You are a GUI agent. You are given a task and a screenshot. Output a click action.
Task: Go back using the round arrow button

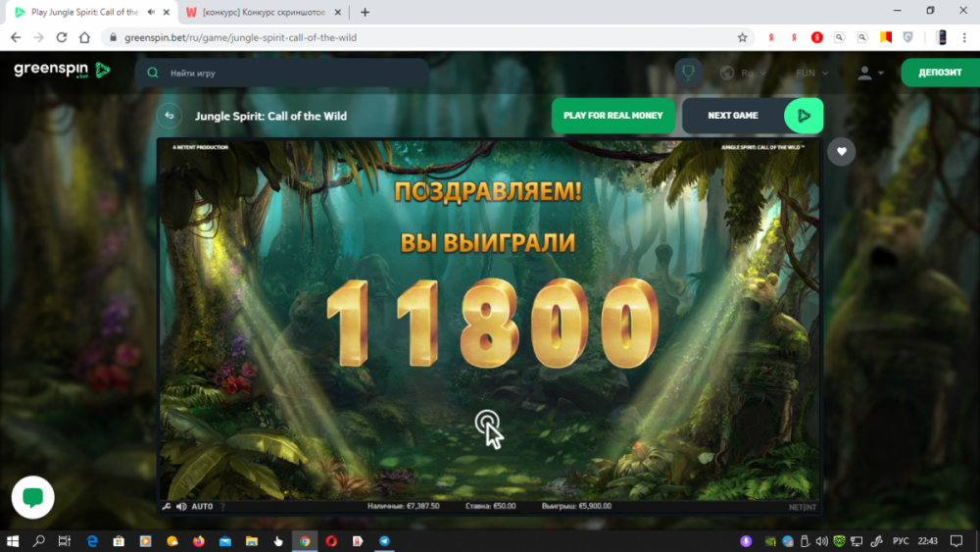tap(170, 116)
